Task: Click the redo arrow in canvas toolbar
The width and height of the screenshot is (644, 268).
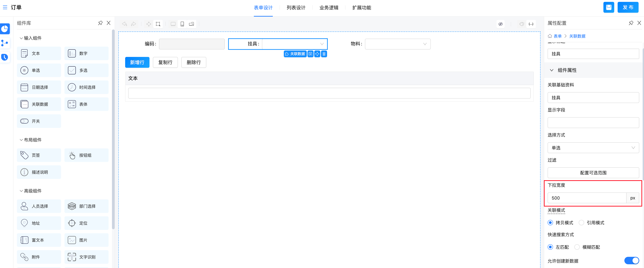Action: (133, 24)
